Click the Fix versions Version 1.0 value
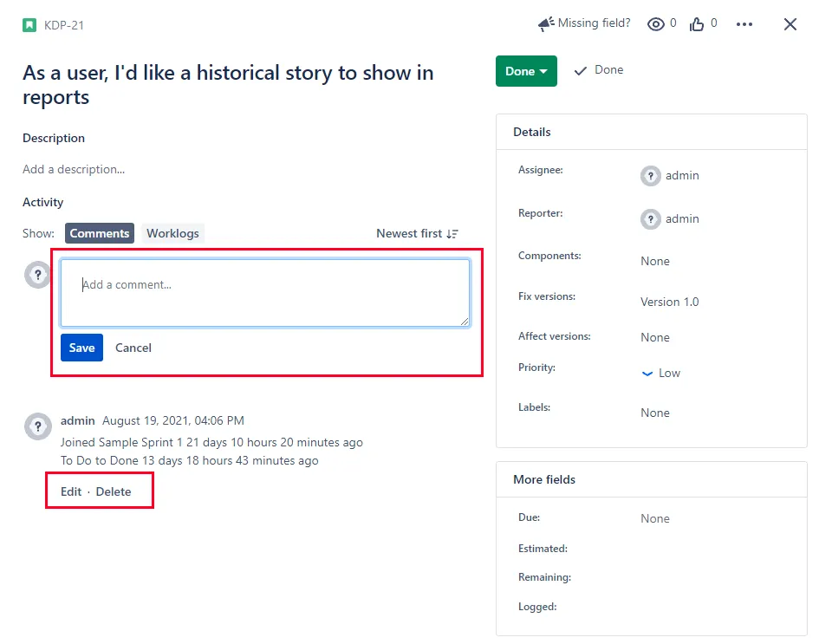This screenshot has width=819, height=644. pyautogui.click(x=670, y=302)
